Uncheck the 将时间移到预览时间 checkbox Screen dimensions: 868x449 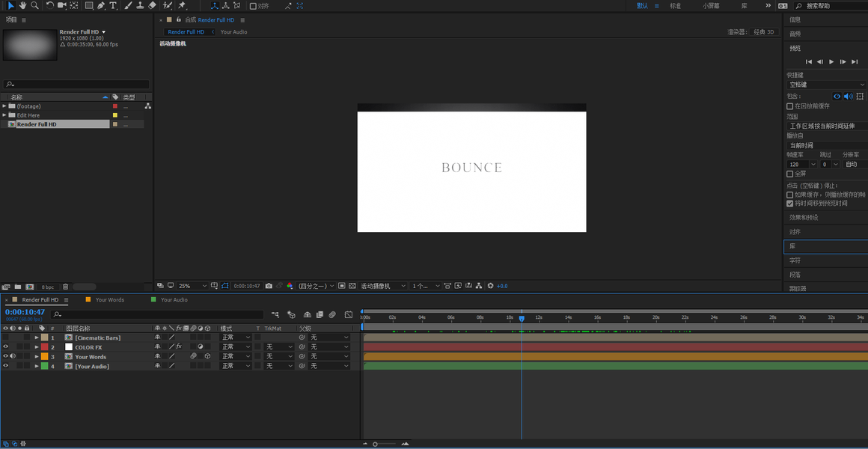790,204
